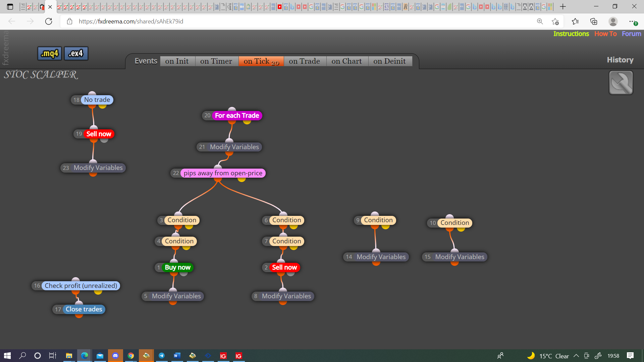Screen dimensions: 644x362
Task: Open the History panel
Action: (x=620, y=60)
